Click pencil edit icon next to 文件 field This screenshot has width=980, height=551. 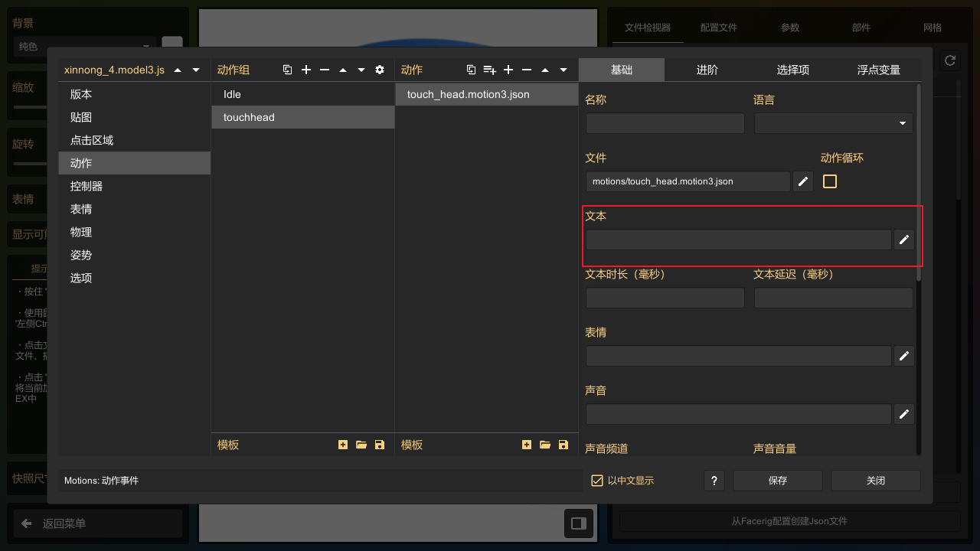coord(803,181)
